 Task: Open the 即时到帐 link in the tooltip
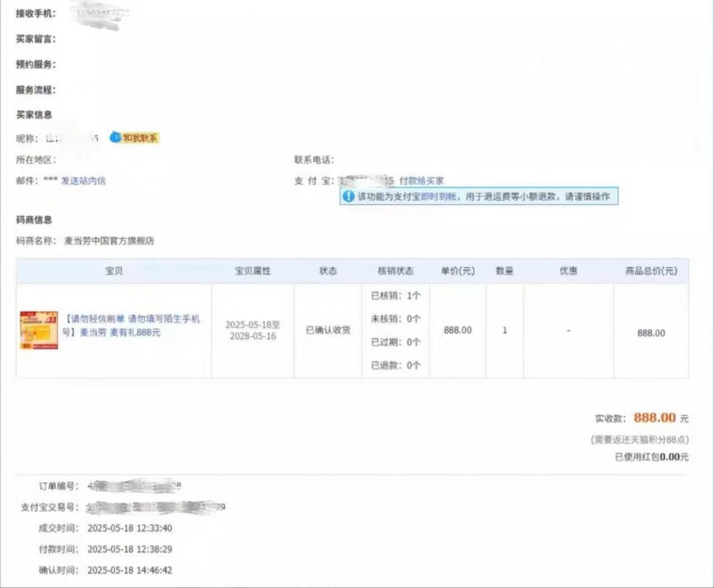(439, 197)
